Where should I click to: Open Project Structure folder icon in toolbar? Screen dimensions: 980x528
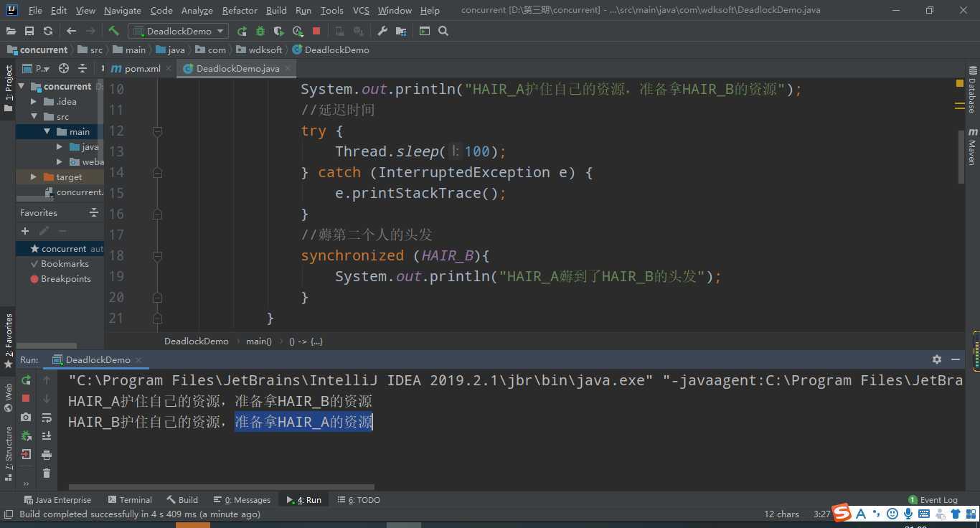point(400,31)
